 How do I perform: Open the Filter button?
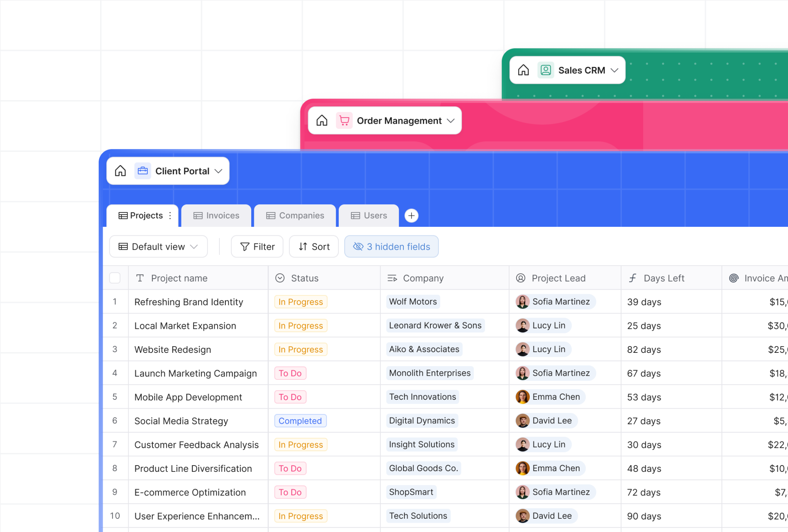tap(257, 246)
